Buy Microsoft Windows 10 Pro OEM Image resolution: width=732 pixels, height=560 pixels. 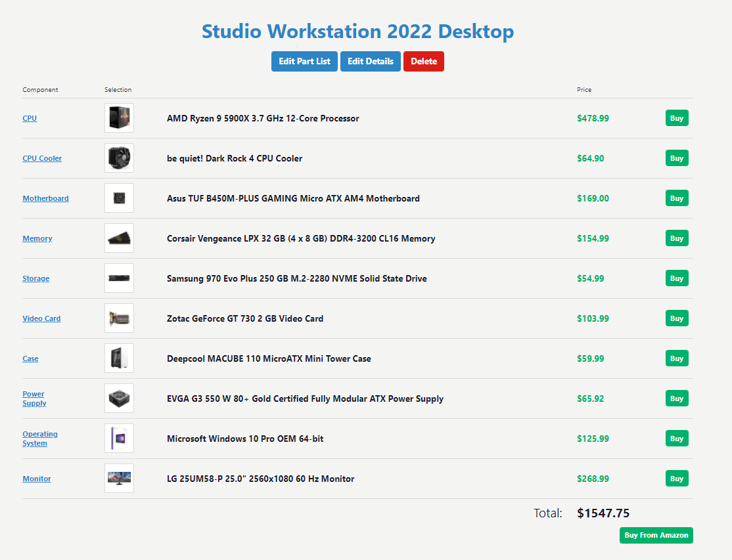677,439
